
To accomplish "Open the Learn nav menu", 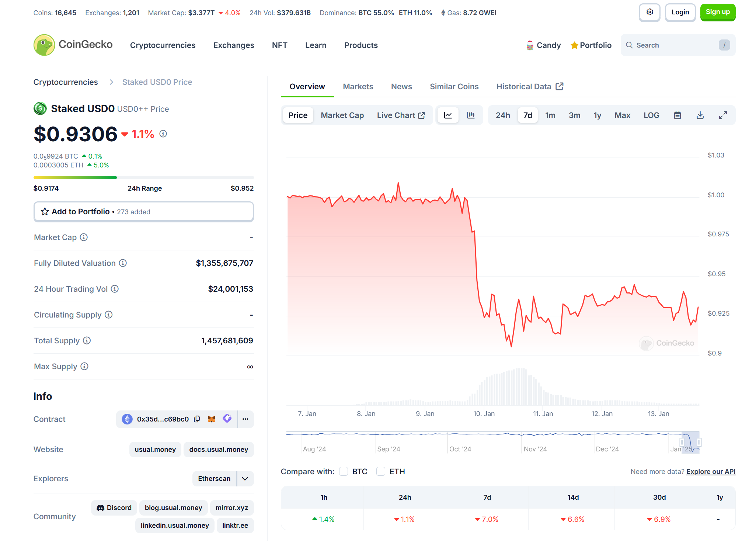I will (x=316, y=45).
